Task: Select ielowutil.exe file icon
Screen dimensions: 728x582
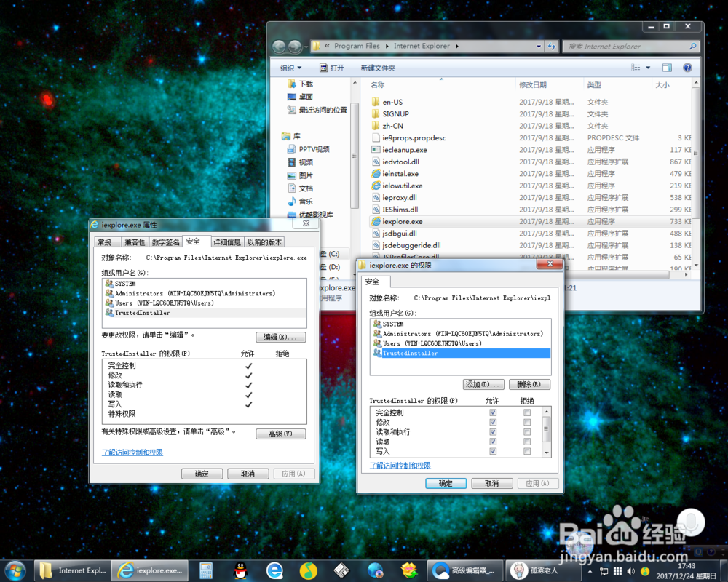Action: pos(376,186)
